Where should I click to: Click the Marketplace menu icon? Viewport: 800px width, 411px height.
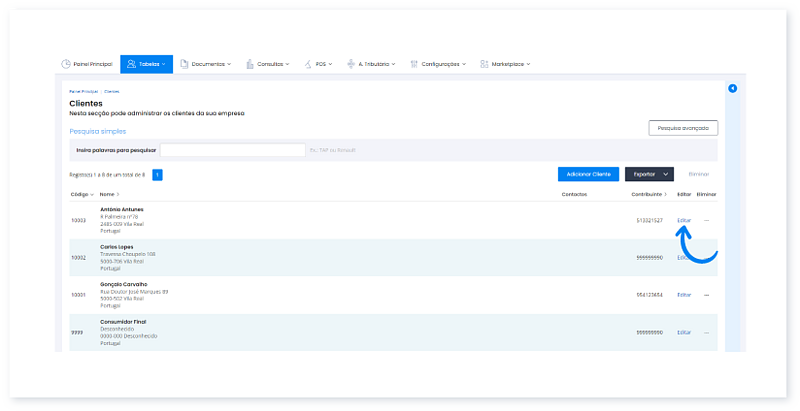(x=485, y=64)
